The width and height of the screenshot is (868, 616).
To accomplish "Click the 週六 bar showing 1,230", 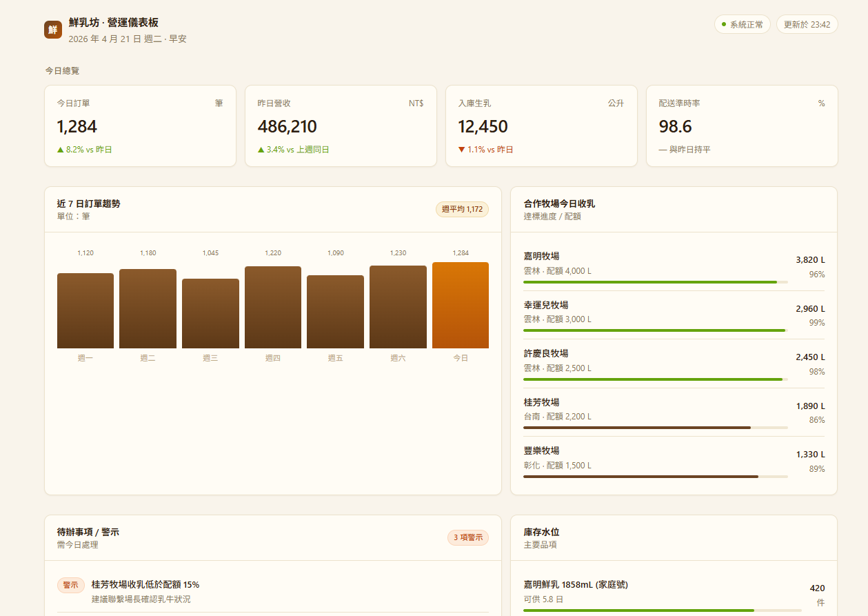I will click(x=398, y=307).
